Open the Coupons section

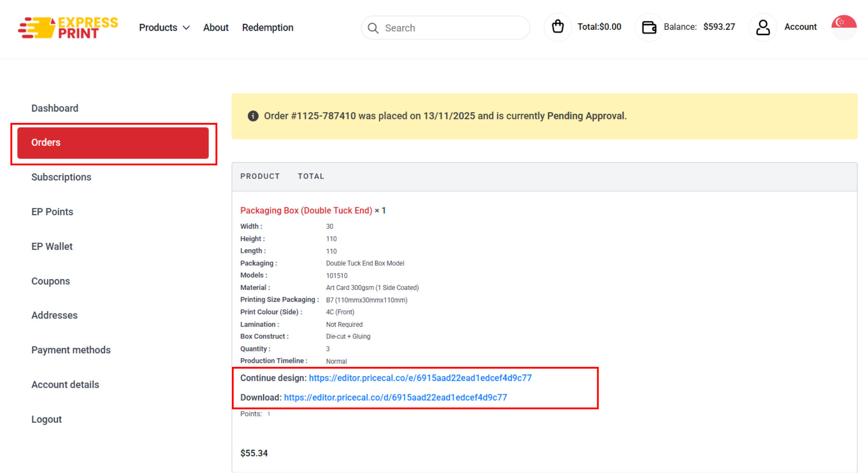(51, 281)
